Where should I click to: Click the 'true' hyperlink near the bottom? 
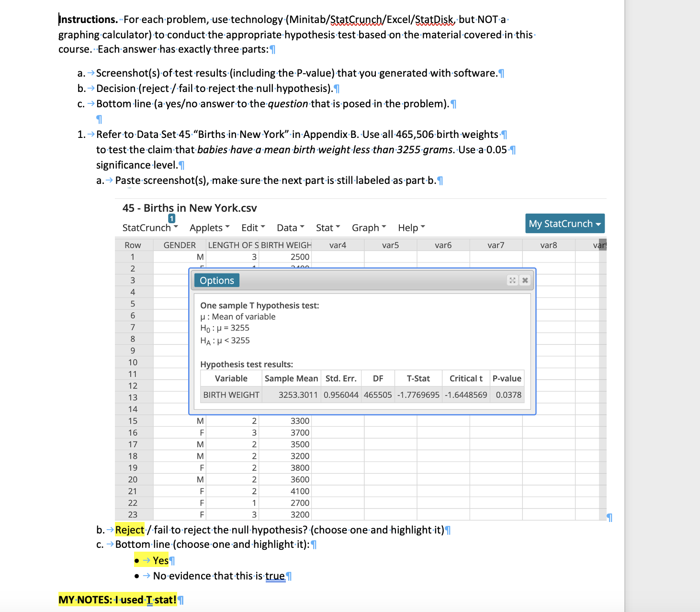275,576
